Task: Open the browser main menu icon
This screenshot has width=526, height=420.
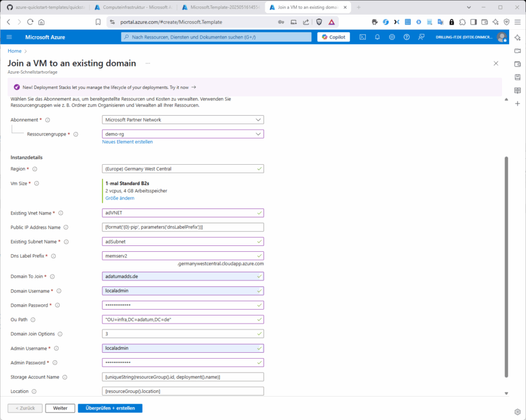Action: (518, 22)
